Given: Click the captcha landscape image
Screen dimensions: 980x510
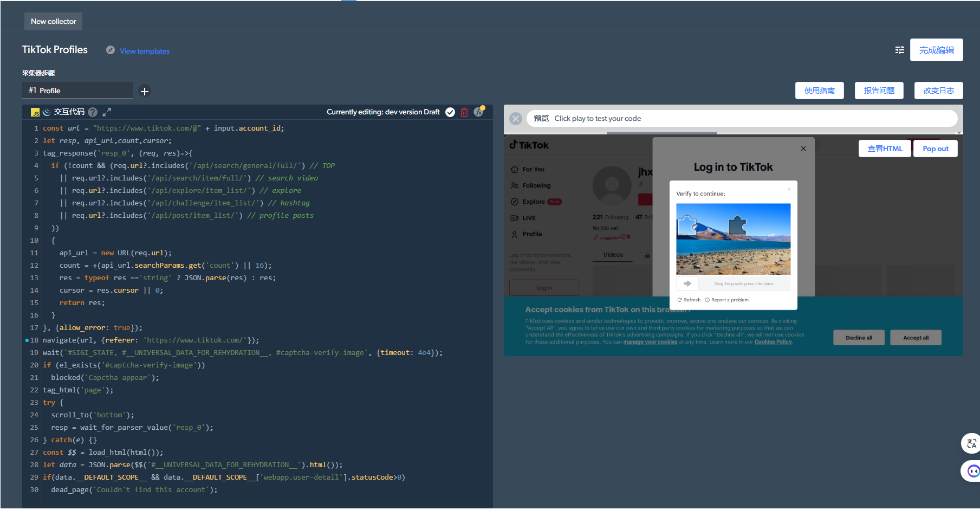Looking at the screenshot, I should (x=733, y=239).
